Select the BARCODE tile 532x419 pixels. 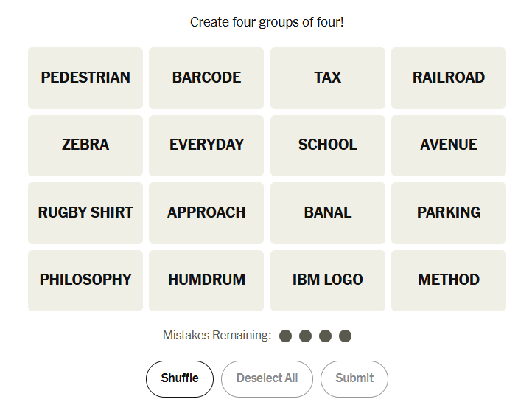point(206,77)
